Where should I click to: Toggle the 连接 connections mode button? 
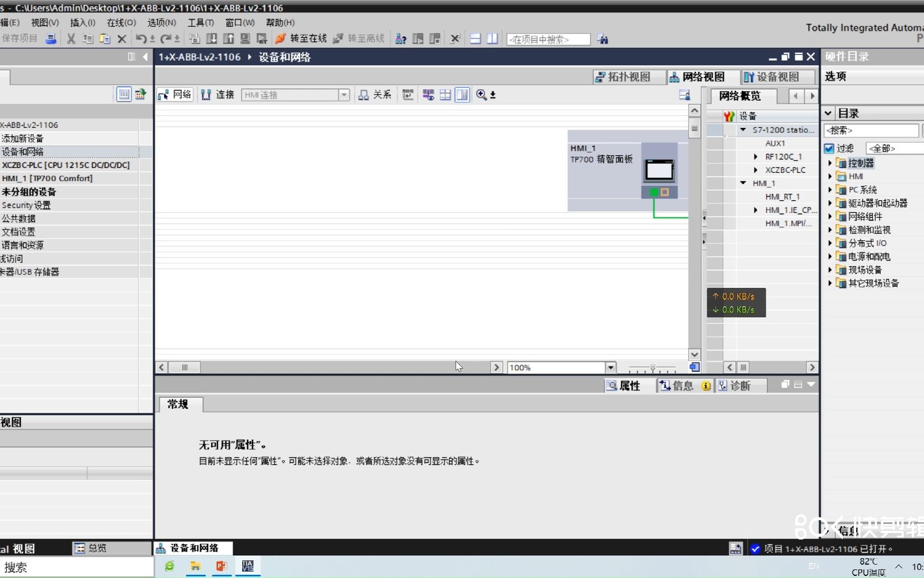pos(218,95)
